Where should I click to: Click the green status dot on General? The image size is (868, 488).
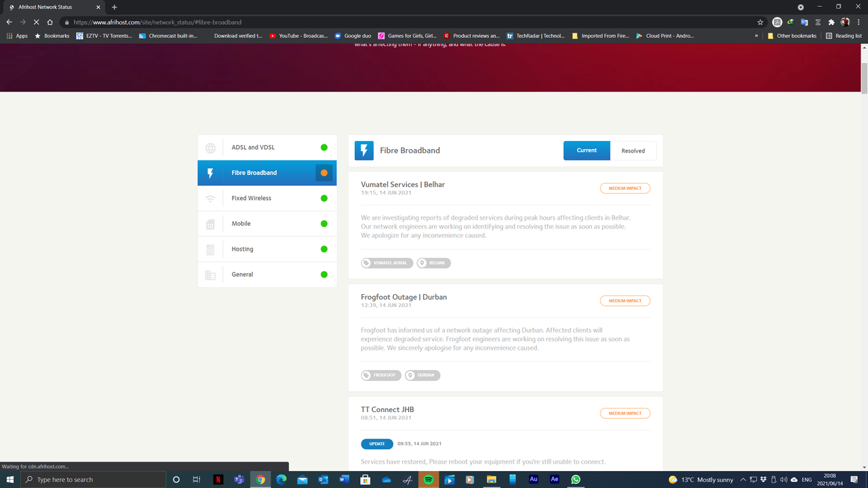point(324,274)
